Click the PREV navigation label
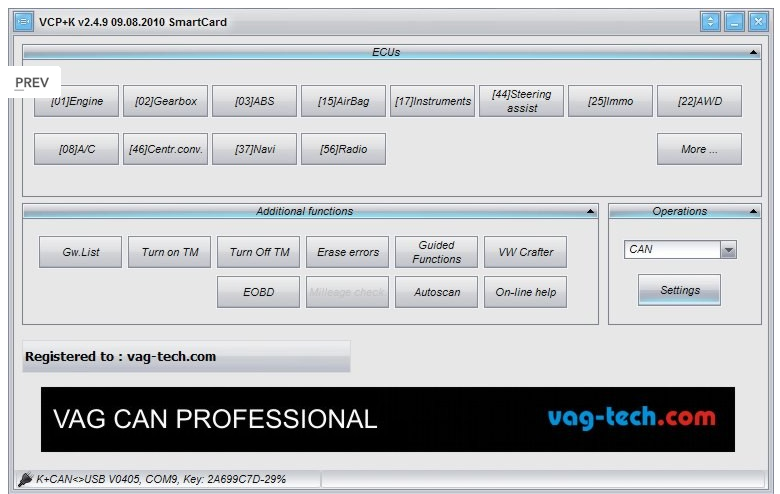This screenshot has width=780, height=494. (32, 82)
